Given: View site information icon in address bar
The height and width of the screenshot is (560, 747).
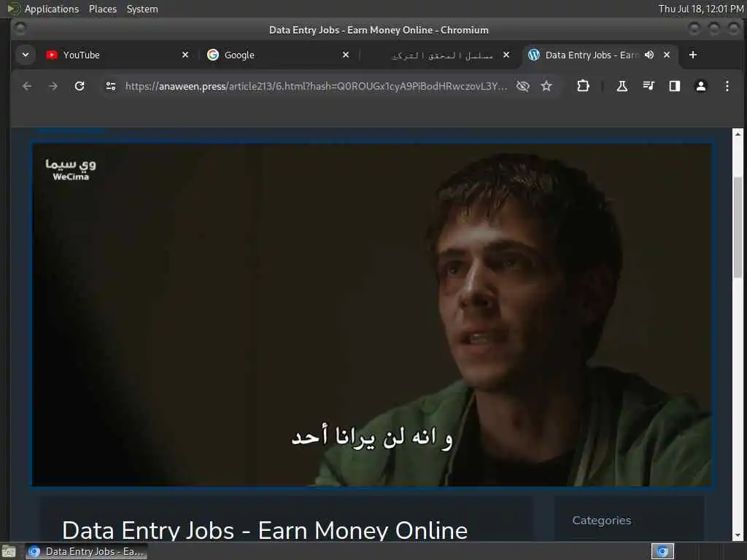Looking at the screenshot, I should coord(111,86).
